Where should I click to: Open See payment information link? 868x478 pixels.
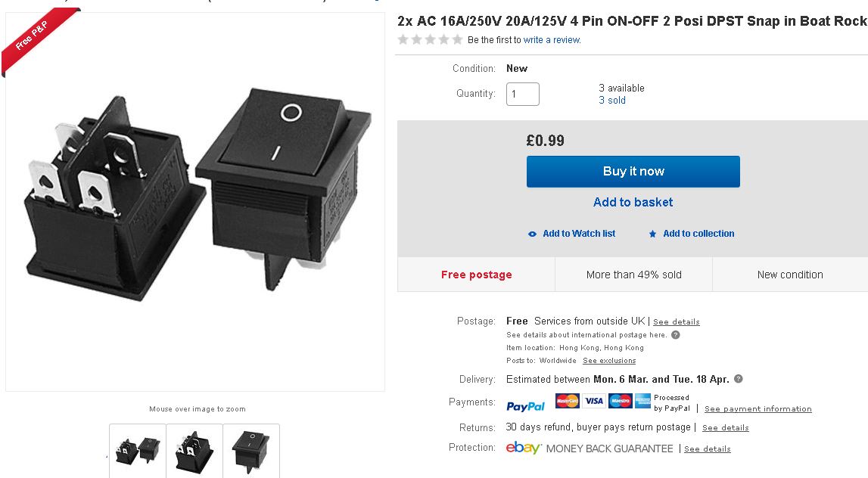[758, 409]
